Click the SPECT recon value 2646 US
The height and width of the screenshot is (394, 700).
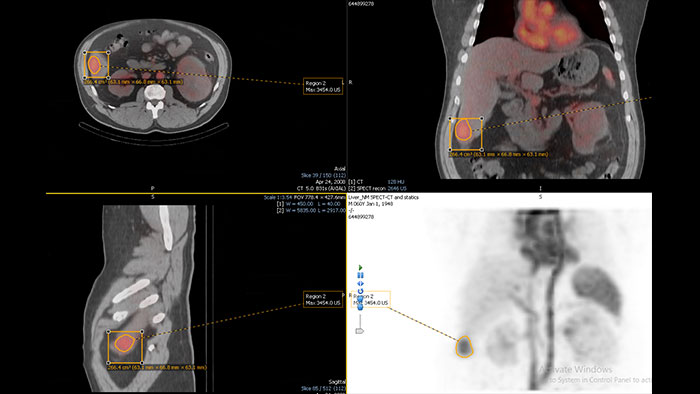tap(397, 188)
